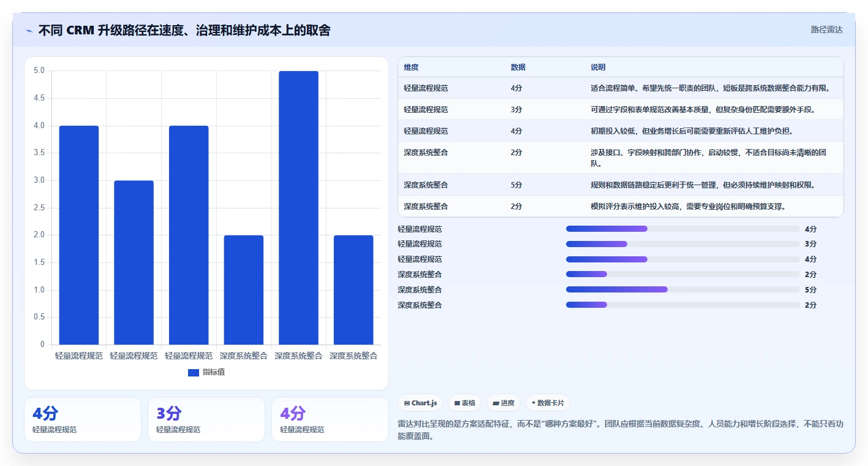Click the 5.0 y-axis label on the chart
Viewport: 868px width, 466px height.
point(39,71)
